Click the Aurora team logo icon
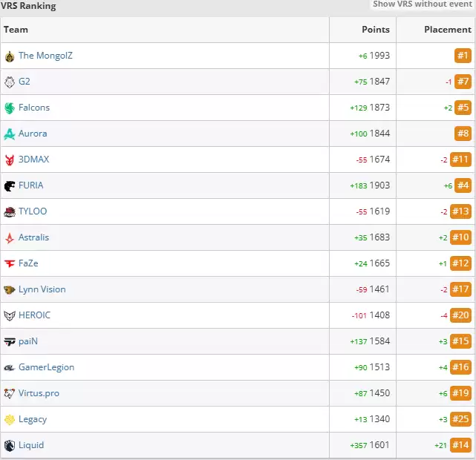The width and height of the screenshot is (476, 460). [x=9, y=134]
